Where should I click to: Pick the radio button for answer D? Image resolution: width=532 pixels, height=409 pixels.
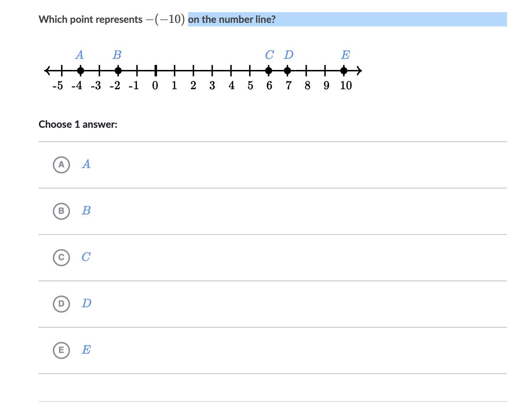[61, 304]
